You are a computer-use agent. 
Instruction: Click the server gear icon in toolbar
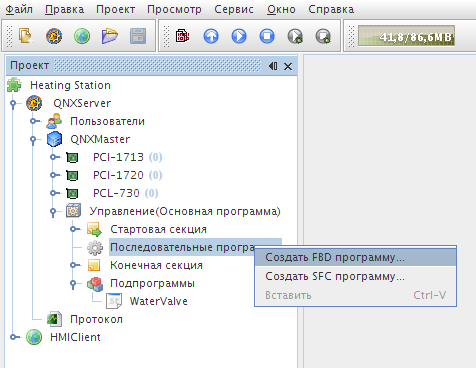pos(54,36)
